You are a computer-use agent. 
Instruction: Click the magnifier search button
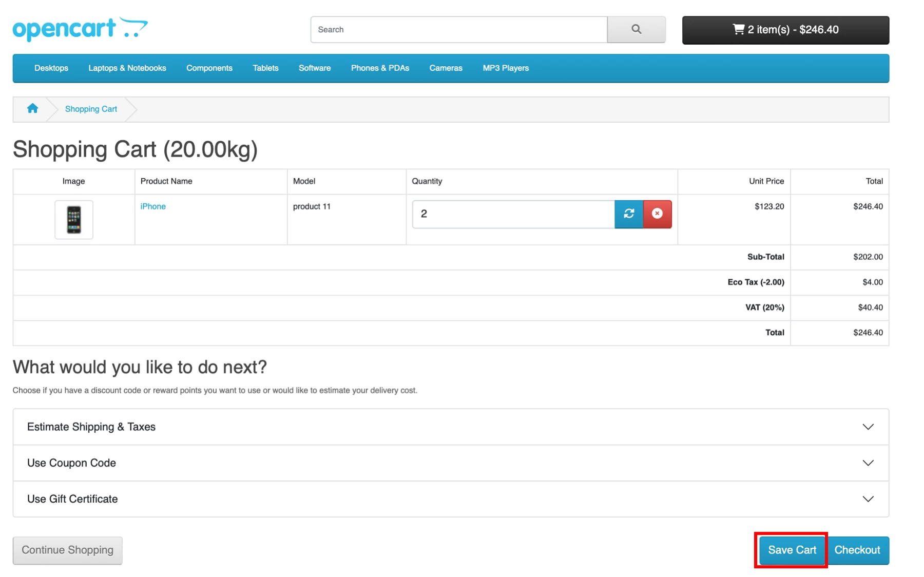point(636,29)
